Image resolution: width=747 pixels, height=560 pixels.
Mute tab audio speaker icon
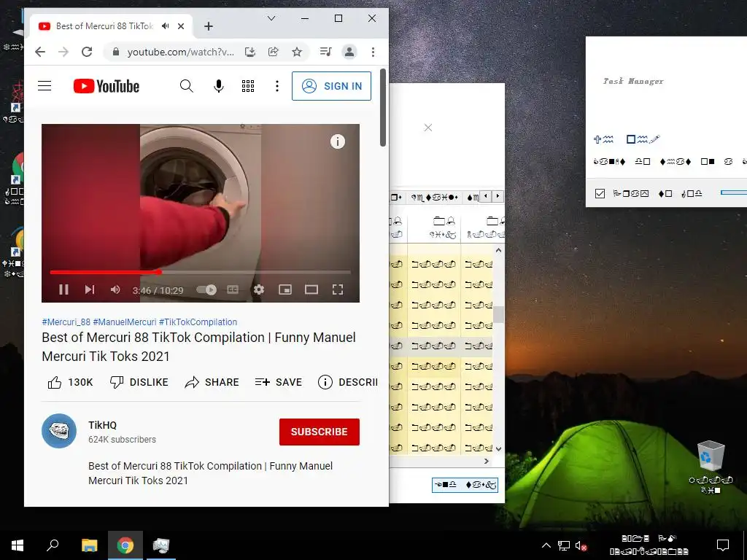coord(166,26)
